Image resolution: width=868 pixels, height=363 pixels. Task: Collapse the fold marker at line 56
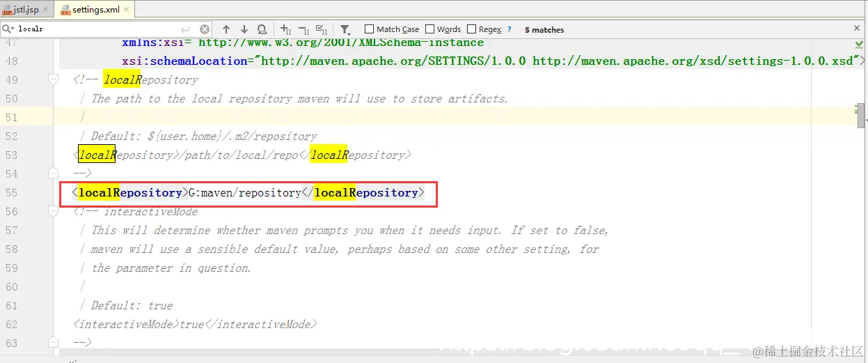click(53, 211)
